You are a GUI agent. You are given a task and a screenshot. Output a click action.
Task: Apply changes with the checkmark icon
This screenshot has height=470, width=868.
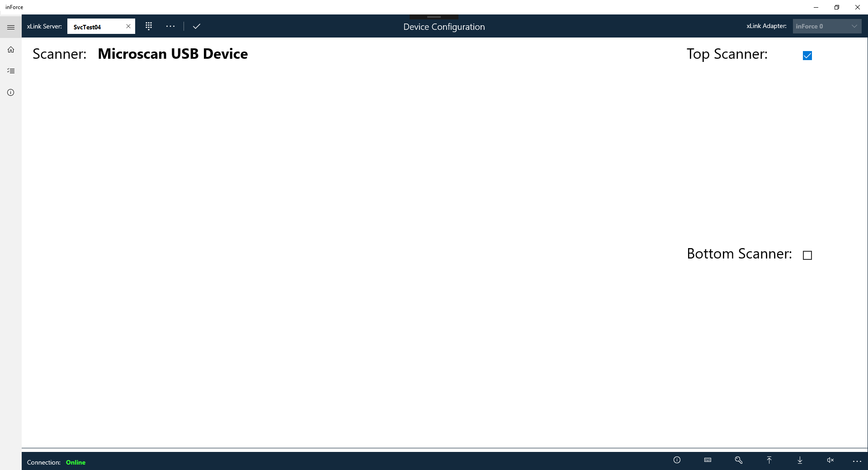click(x=197, y=26)
